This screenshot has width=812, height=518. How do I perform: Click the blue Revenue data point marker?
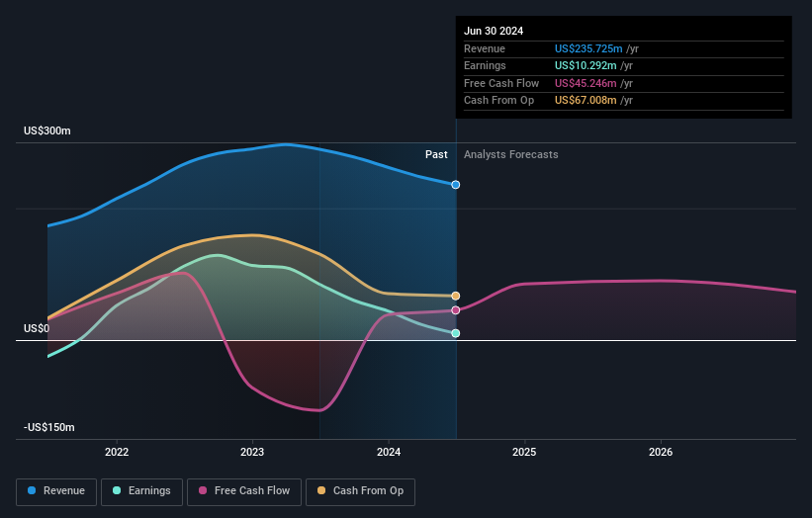(x=456, y=185)
